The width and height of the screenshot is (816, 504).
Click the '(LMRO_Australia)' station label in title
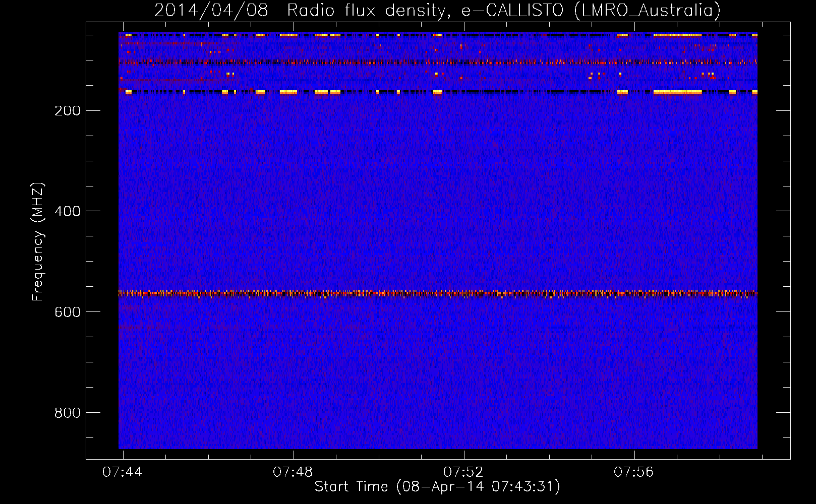click(x=648, y=11)
